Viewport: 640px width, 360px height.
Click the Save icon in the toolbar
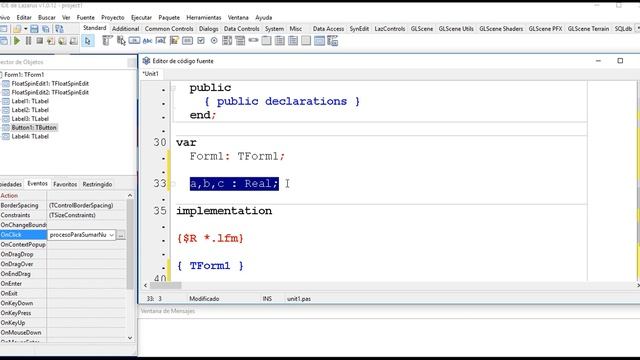[x=34, y=29]
